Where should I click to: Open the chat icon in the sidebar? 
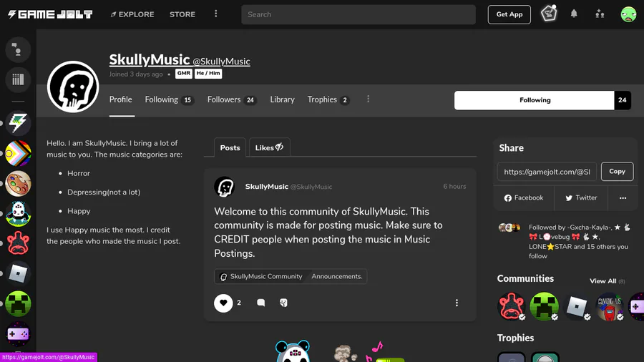click(x=18, y=49)
